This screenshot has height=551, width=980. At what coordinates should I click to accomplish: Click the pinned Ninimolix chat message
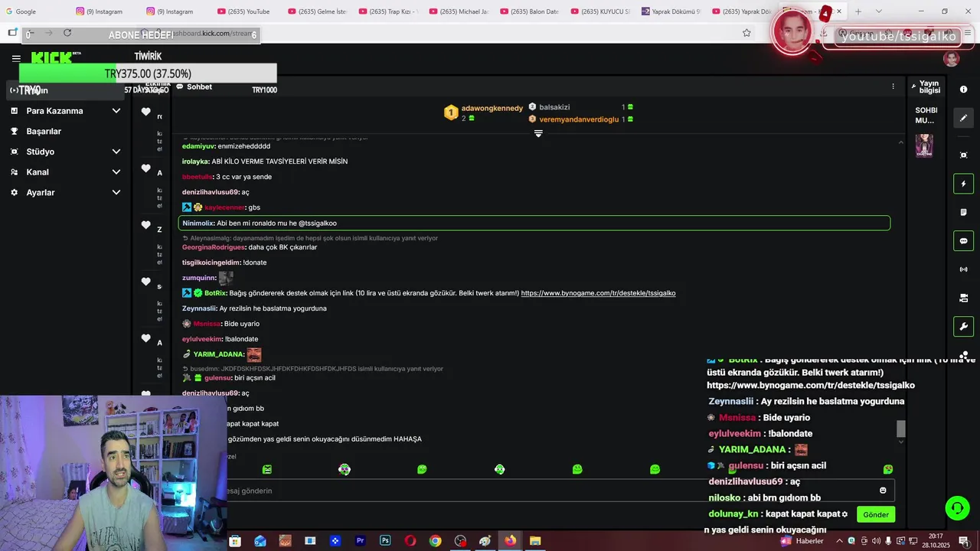click(x=534, y=223)
